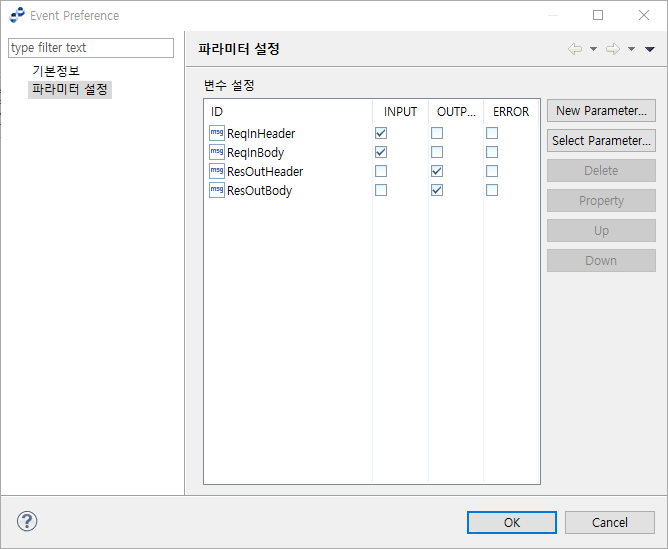668x549 pixels.
Task: Check INPUT for ResOutBody
Action: [x=381, y=190]
